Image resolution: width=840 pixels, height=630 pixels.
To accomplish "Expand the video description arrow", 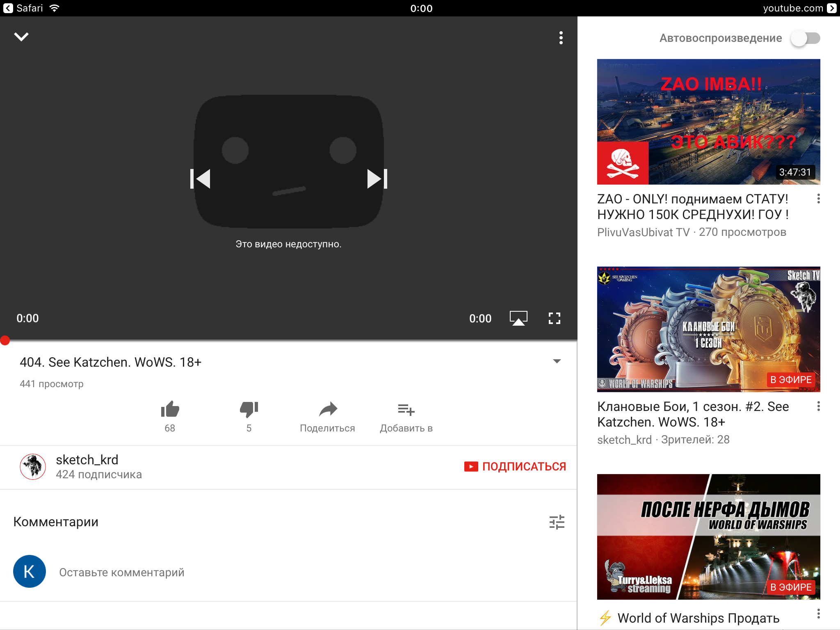I will click(557, 361).
